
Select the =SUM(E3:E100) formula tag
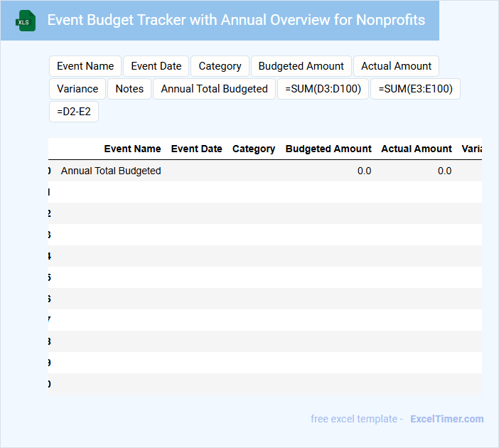[x=416, y=89]
